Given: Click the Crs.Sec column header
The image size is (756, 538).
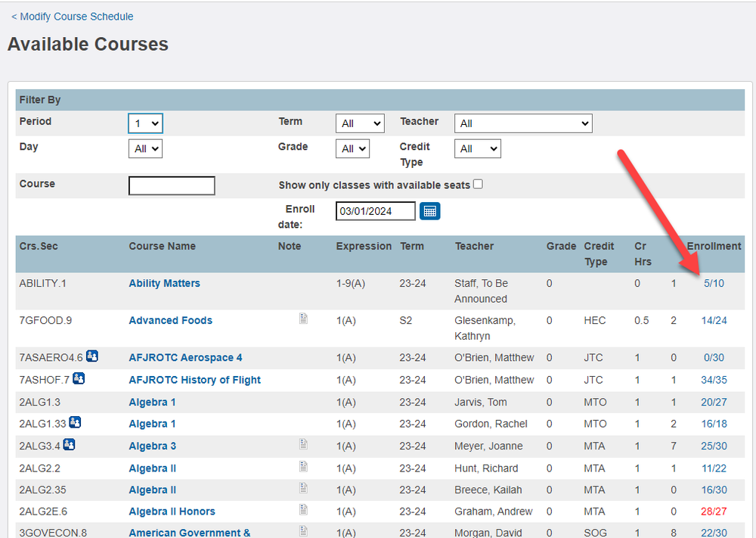Looking at the screenshot, I should (x=39, y=246).
